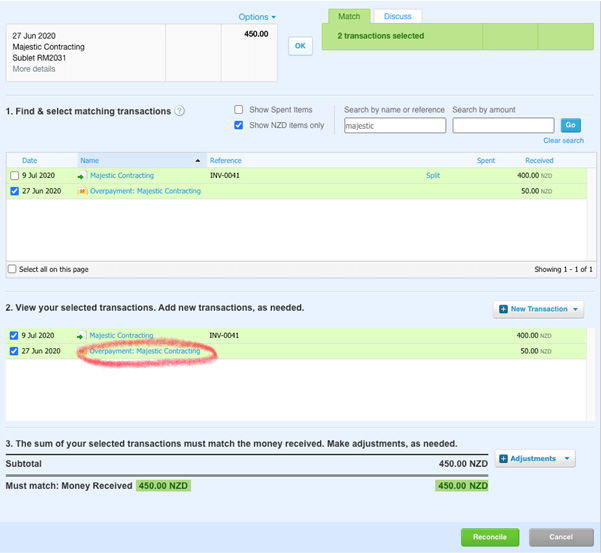The width and height of the screenshot is (601, 553).
Task: Click the invoice icon in the selected transactions list
Action: pos(81,336)
